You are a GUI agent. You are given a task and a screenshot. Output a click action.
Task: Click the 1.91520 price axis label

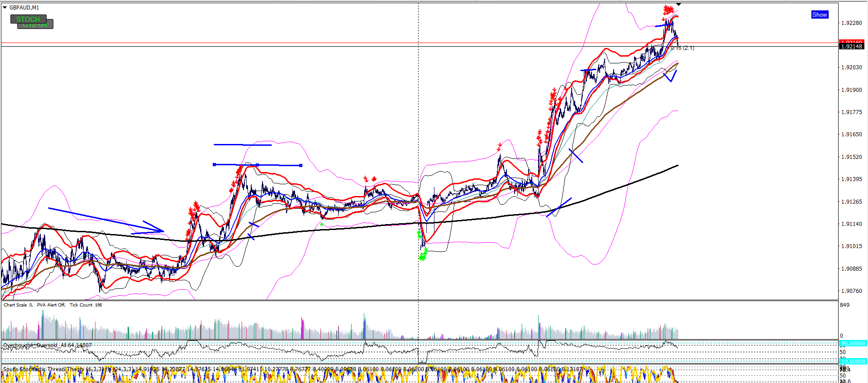(851, 157)
